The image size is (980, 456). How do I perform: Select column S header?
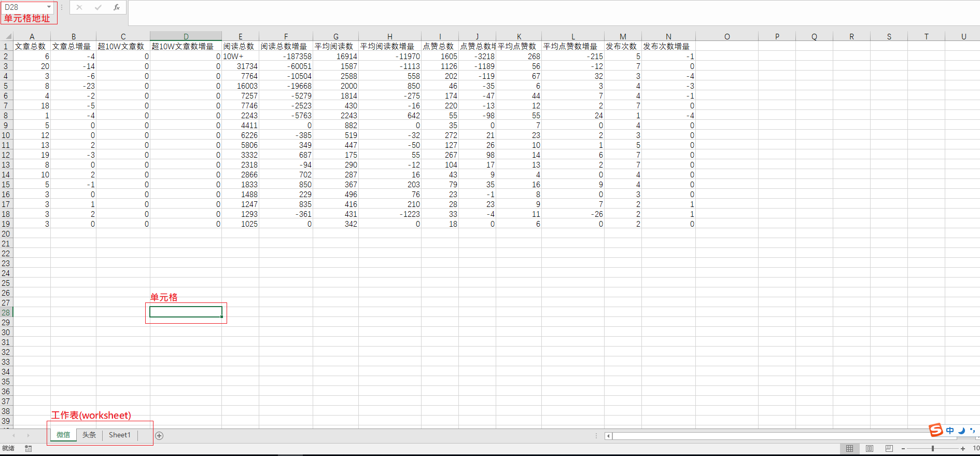pos(889,36)
